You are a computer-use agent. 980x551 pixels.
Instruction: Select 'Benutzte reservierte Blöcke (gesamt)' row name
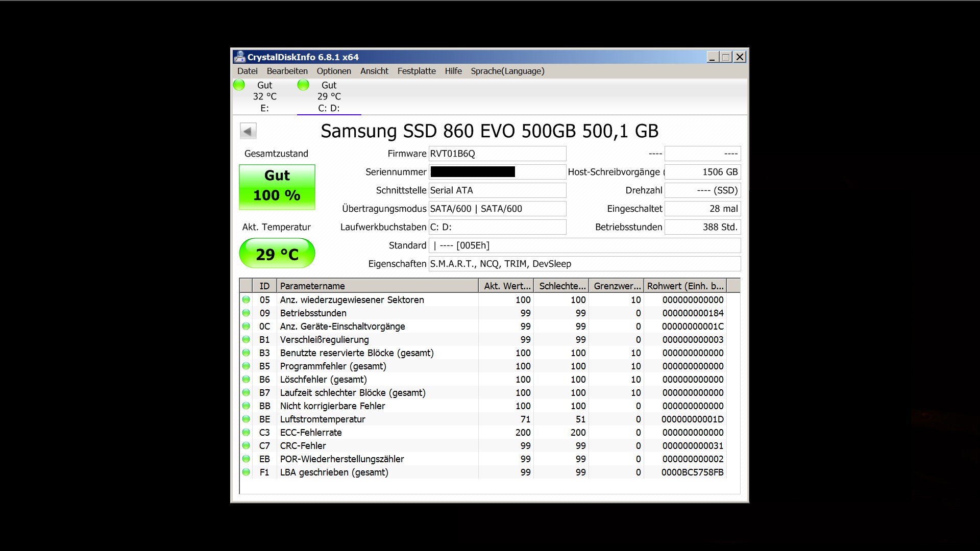[x=357, y=353]
